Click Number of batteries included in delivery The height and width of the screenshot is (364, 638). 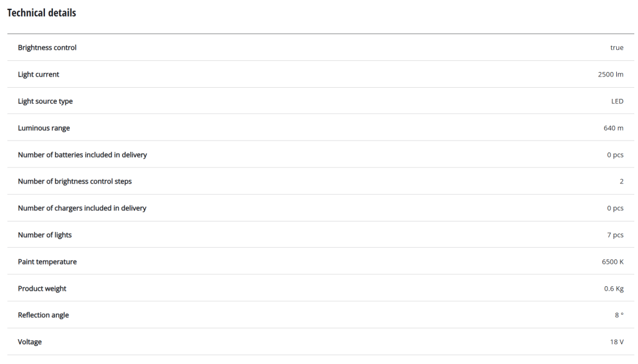click(82, 155)
